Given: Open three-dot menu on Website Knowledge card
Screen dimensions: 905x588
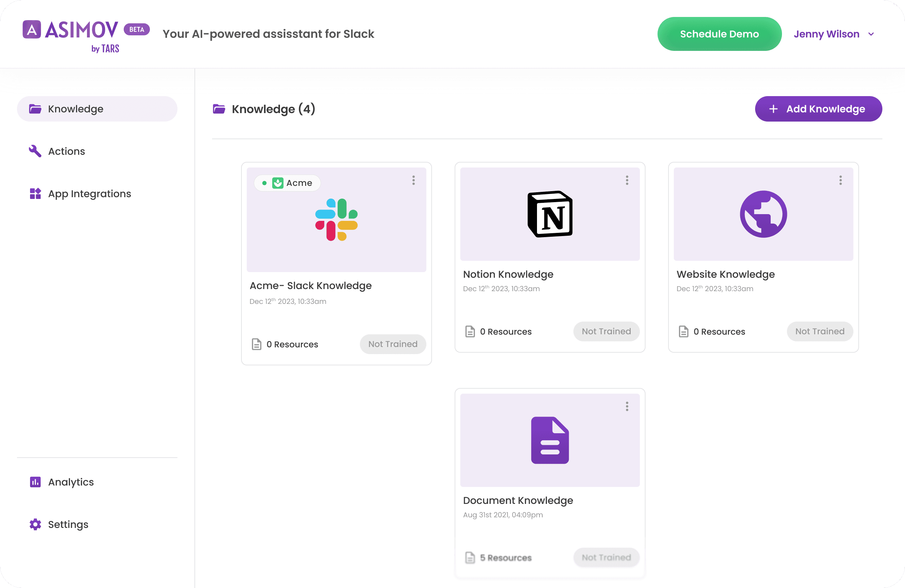Looking at the screenshot, I should (x=840, y=180).
